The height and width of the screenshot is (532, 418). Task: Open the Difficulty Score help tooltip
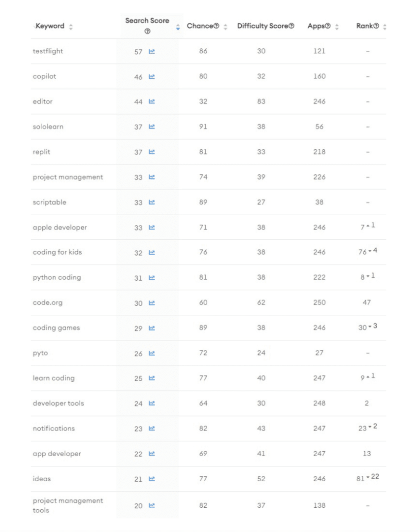pyautogui.click(x=291, y=26)
